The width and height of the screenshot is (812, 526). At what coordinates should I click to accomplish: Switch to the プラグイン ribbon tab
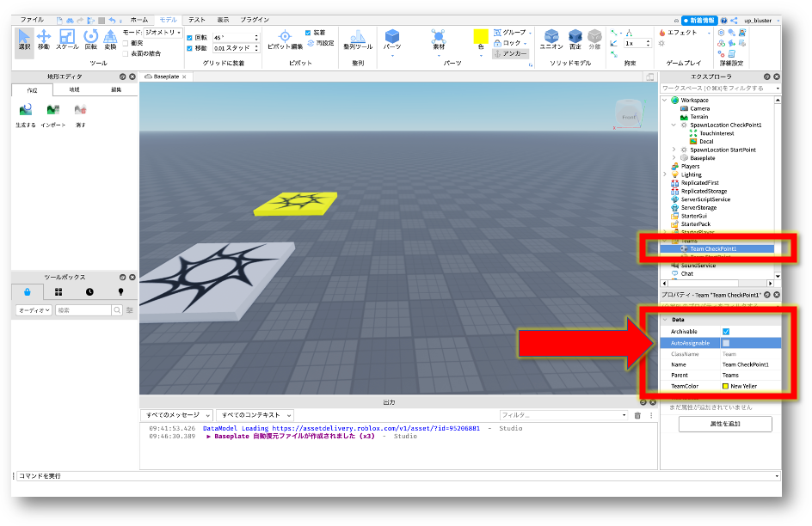(255, 20)
